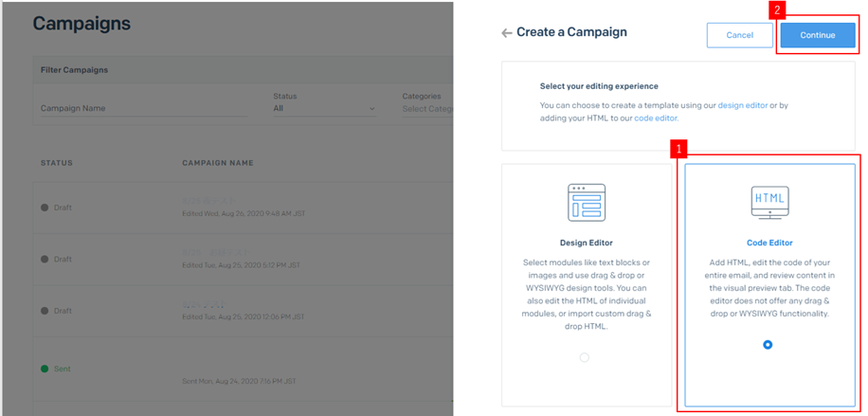Select the Code Editor radio button

coord(768,345)
